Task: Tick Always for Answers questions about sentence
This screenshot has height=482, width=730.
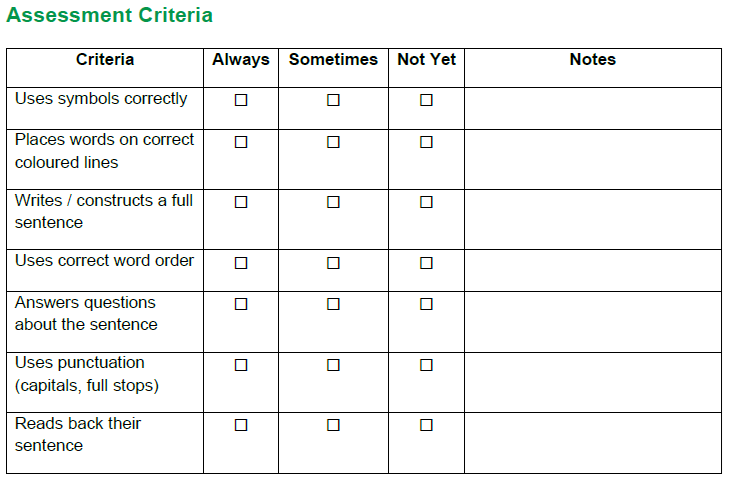Action: point(241,304)
